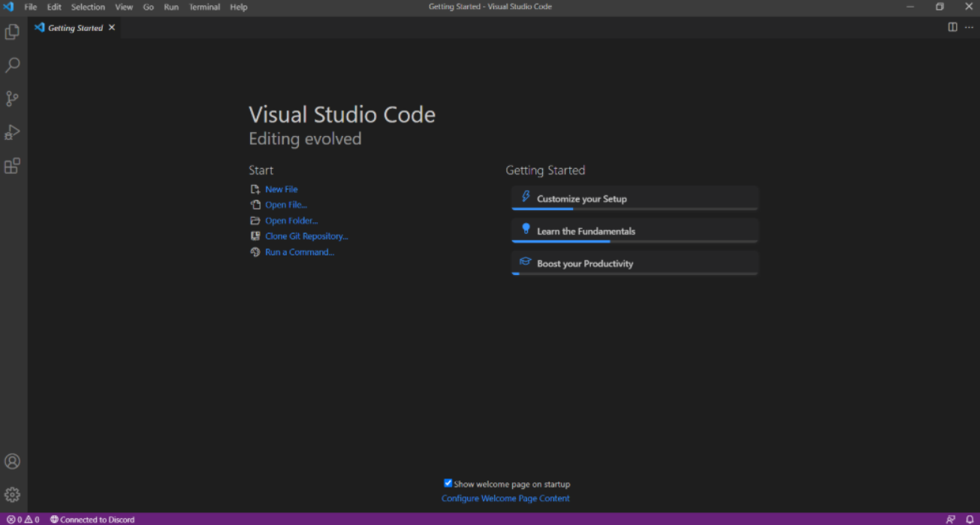
Task: Click the Run a Command... link
Action: tap(300, 252)
